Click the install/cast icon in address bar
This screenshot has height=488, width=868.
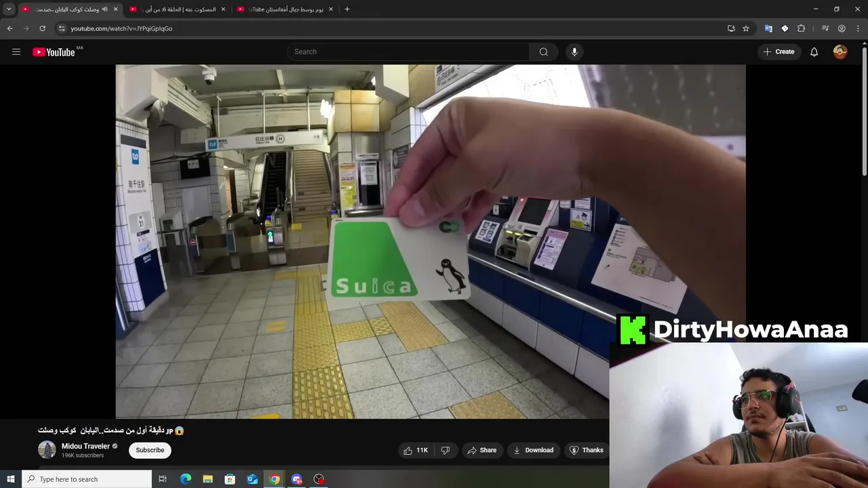coord(731,28)
